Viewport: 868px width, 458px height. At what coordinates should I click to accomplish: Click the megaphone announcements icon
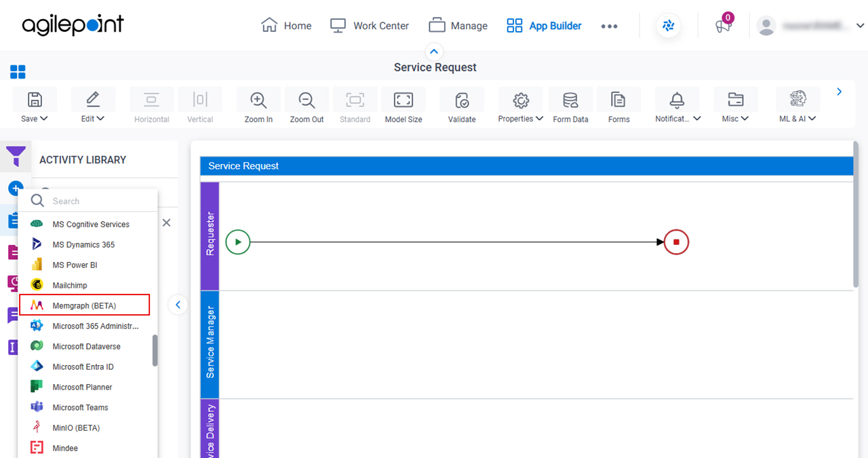point(723,26)
